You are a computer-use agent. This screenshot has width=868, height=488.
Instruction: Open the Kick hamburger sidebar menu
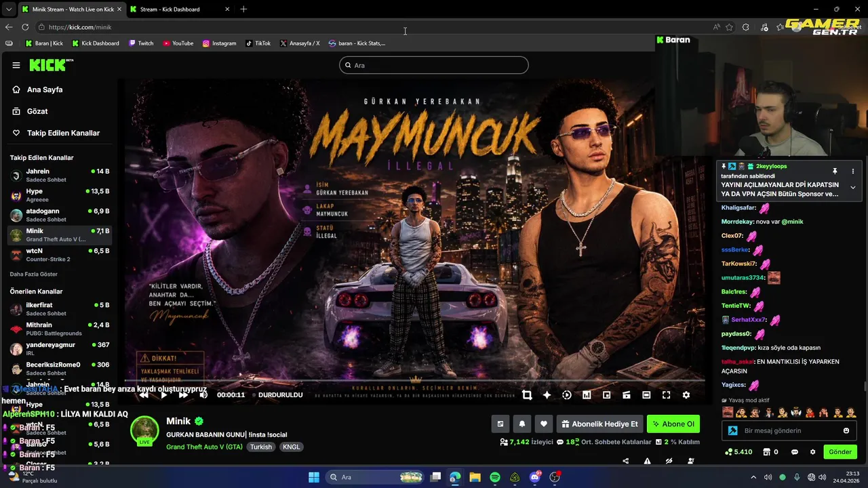16,65
